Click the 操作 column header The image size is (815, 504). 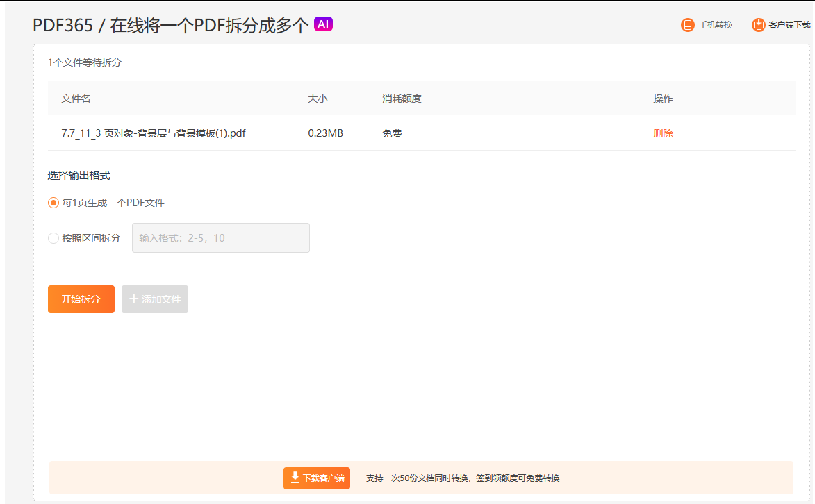tap(663, 99)
